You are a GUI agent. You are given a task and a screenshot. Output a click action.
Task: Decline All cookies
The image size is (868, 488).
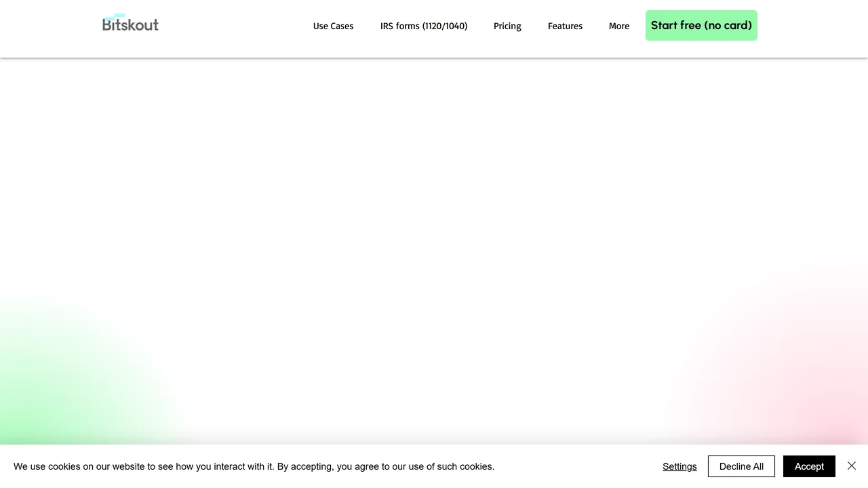pos(741,466)
